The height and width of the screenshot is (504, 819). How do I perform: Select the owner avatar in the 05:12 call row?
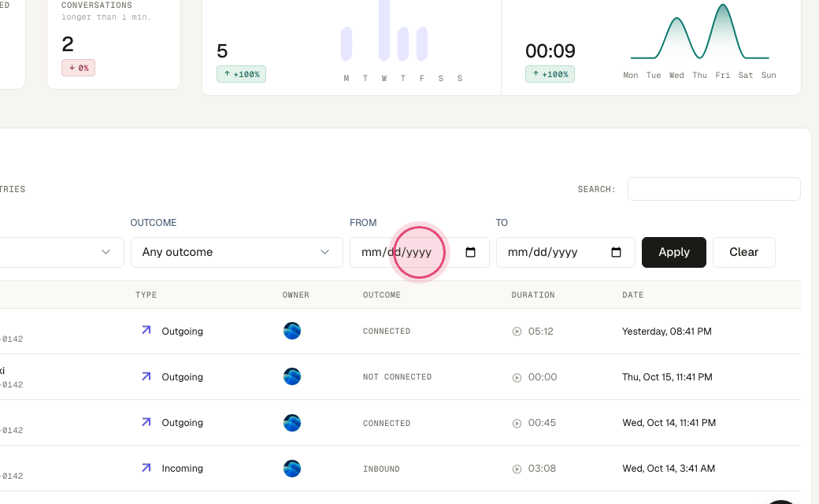(x=292, y=331)
